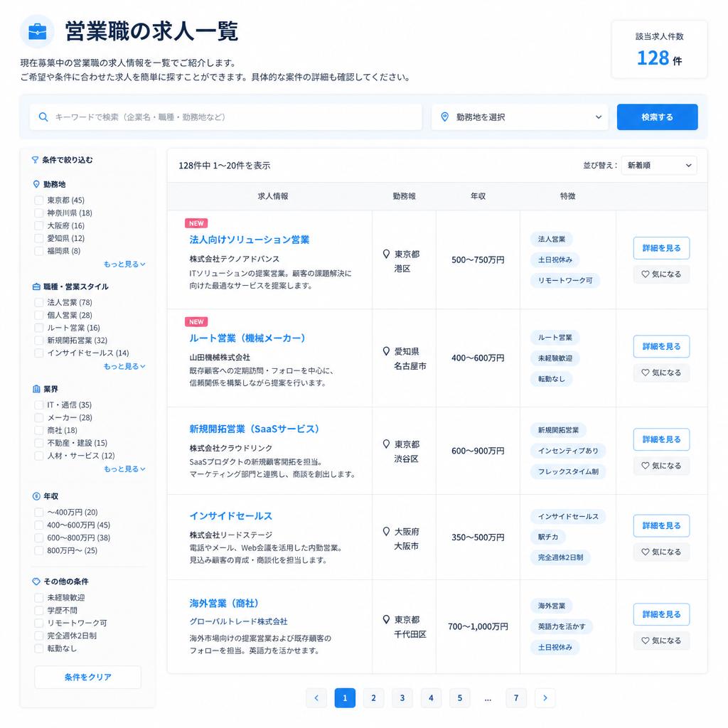The image size is (728, 728).
Task: Click NEW badge on ルート営業 listing
Action: [x=196, y=322]
